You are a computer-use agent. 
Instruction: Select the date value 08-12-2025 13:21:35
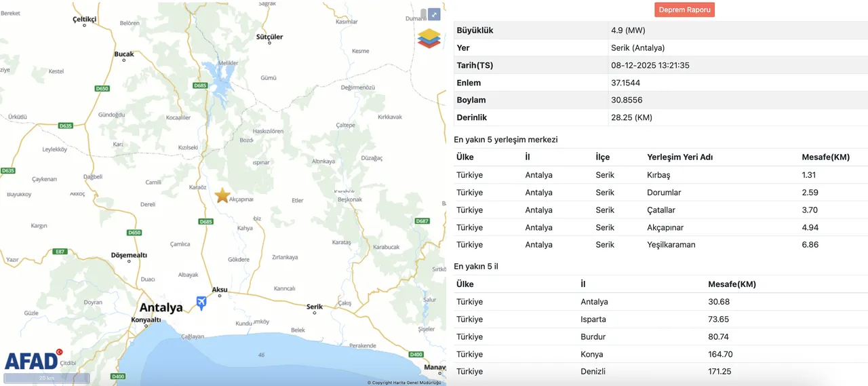click(x=650, y=65)
